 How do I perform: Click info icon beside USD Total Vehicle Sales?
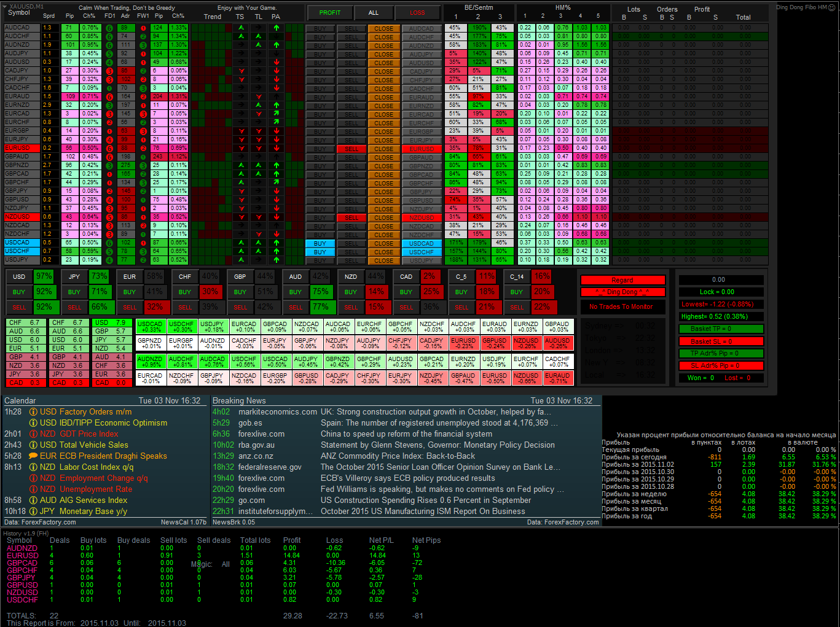(33, 445)
